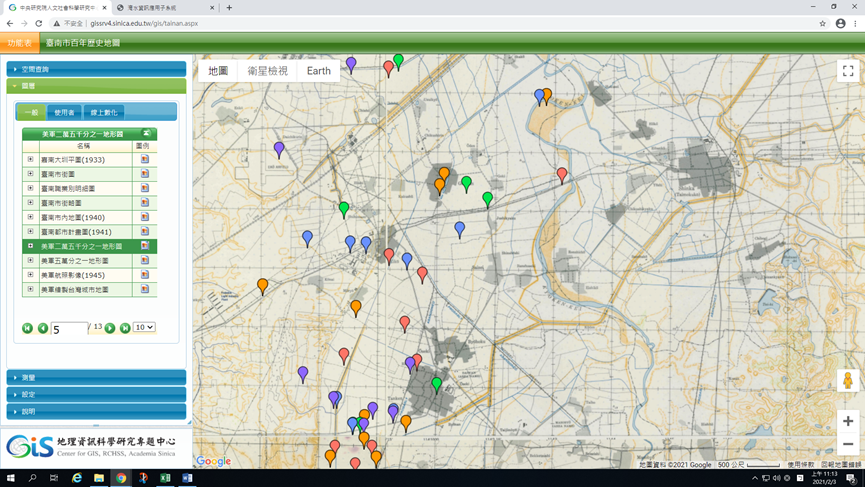Go to last page of layer list
This screenshot has height=487, width=865.
(x=125, y=328)
